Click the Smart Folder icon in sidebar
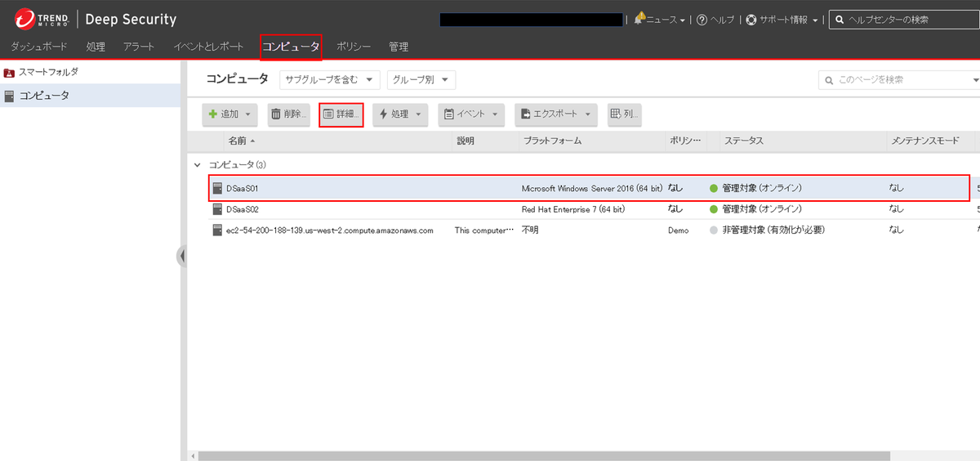Screen dimensions: 980x461 [9, 73]
